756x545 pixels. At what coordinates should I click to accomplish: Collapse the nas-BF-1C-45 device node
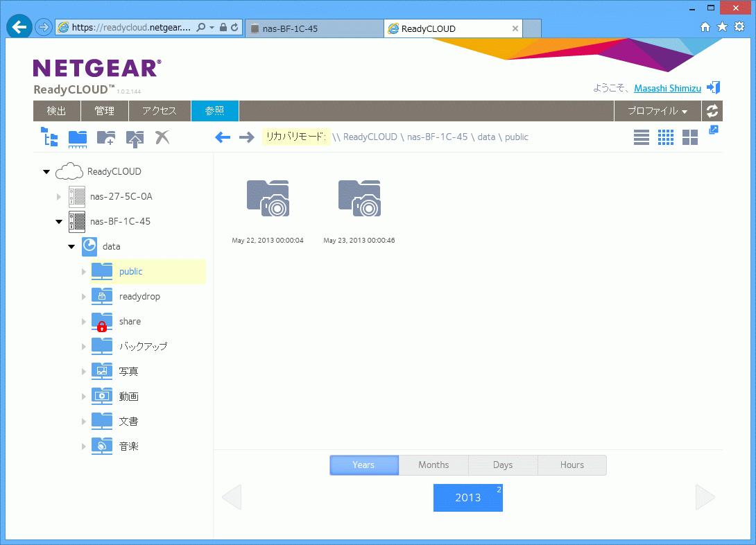pyautogui.click(x=59, y=222)
